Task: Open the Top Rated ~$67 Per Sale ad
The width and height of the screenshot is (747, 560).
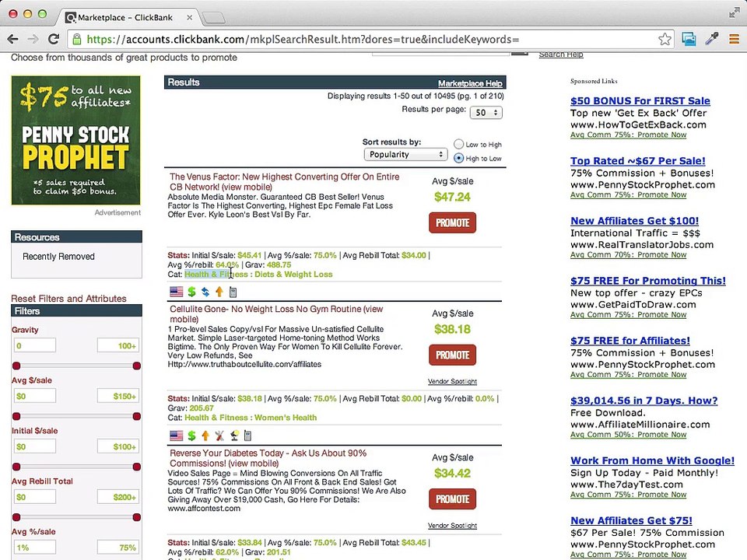Action: pyautogui.click(x=637, y=161)
